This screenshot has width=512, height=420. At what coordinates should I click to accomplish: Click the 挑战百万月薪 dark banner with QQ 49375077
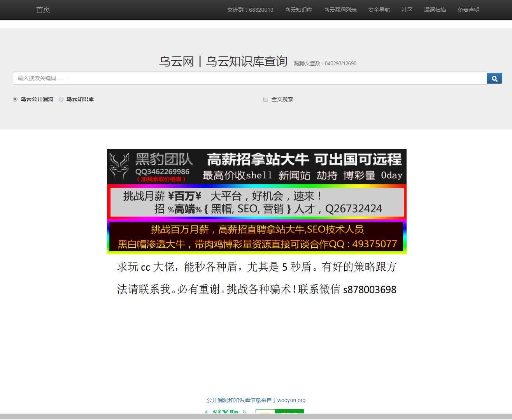pyautogui.click(x=257, y=237)
